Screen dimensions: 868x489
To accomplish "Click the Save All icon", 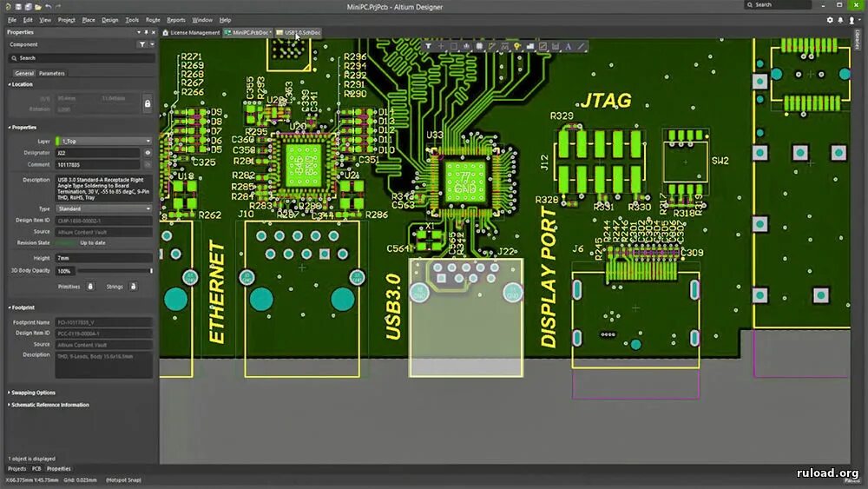I will pos(28,7).
